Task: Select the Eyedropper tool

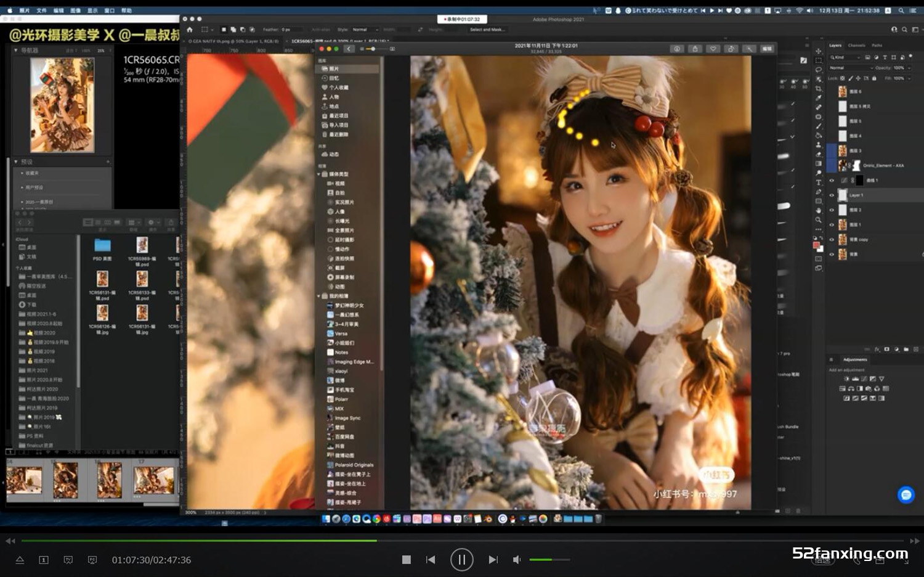Action: [818, 98]
